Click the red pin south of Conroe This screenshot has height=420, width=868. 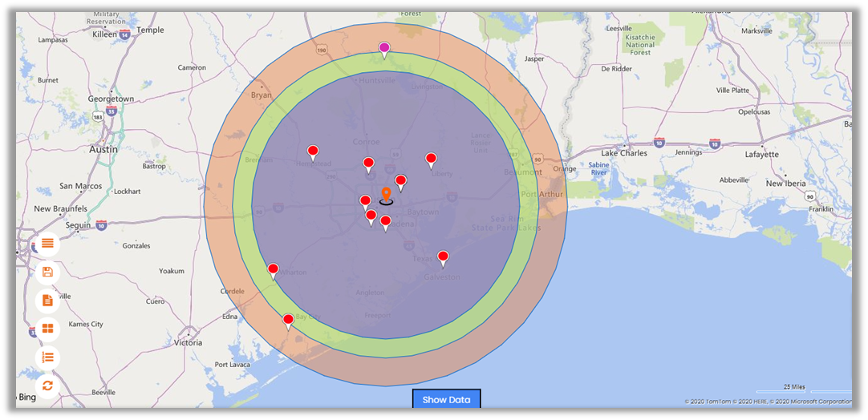tap(368, 164)
